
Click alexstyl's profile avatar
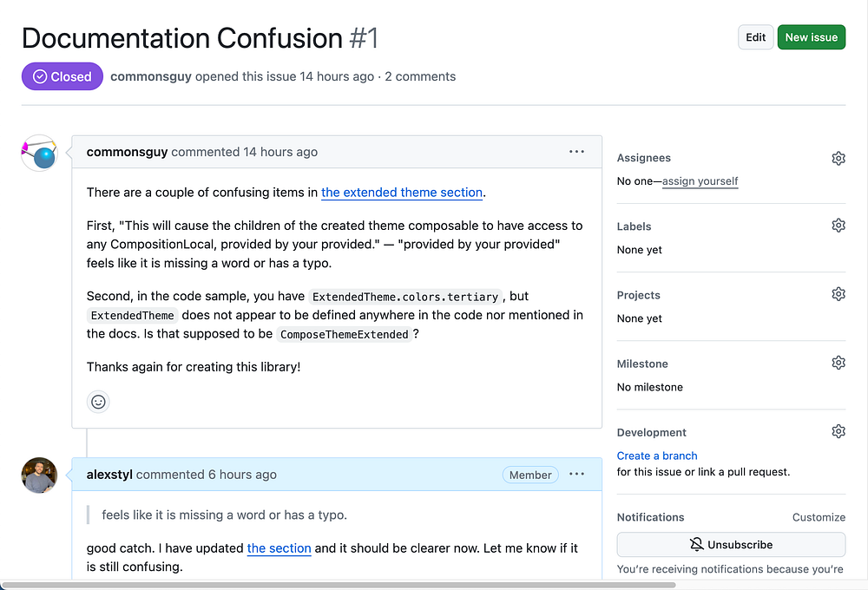39,475
